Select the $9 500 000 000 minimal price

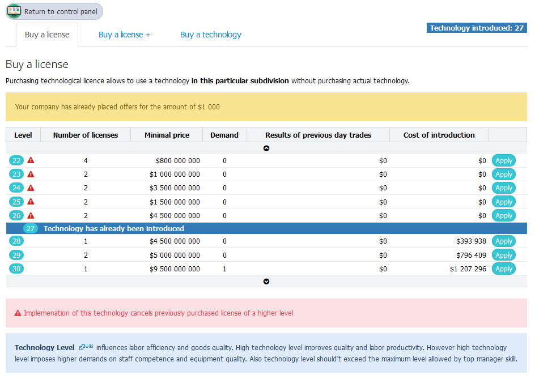[x=175, y=269]
